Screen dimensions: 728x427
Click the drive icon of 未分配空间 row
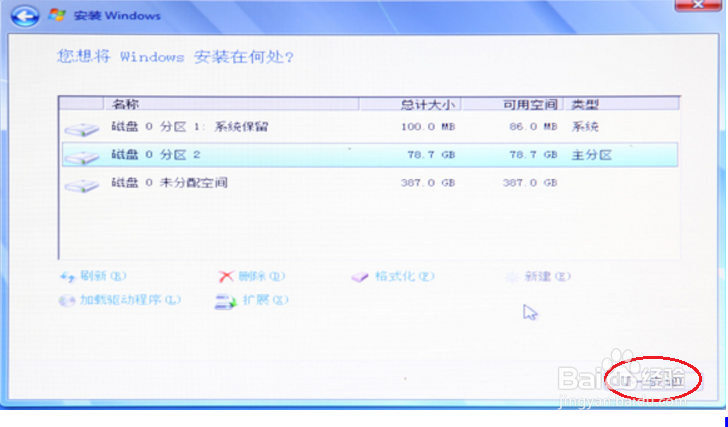[82, 186]
